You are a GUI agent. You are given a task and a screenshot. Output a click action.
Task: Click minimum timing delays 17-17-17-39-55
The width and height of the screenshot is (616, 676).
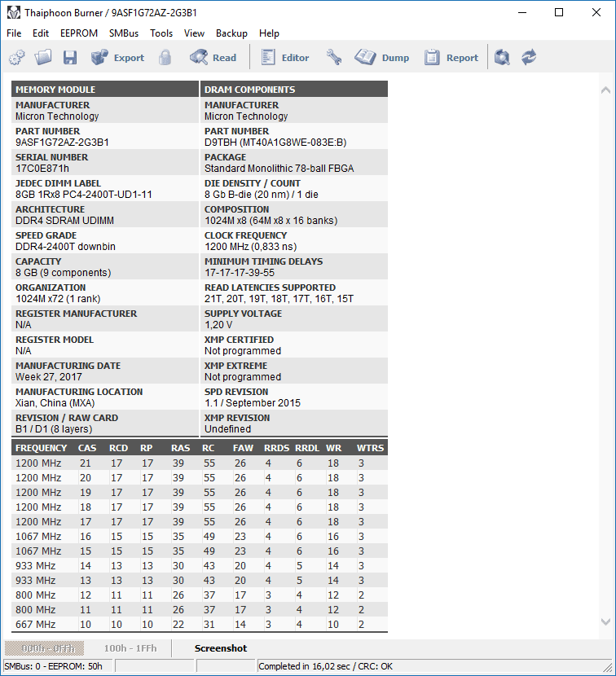[x=240, y=273]
